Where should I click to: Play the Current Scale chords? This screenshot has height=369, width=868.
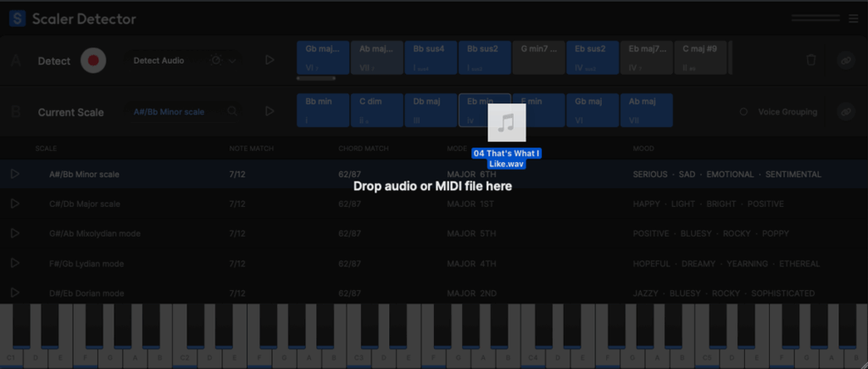[270, 112]
